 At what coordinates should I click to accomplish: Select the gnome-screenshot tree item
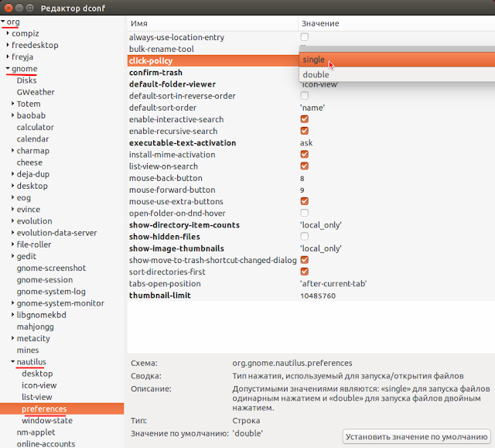click(x=51, y=268)
